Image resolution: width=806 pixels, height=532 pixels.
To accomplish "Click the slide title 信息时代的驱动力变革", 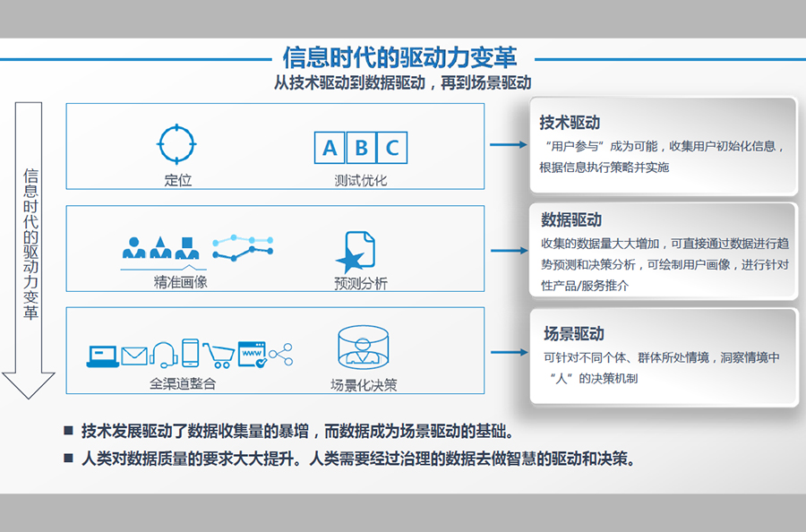I will pos(399,57).
